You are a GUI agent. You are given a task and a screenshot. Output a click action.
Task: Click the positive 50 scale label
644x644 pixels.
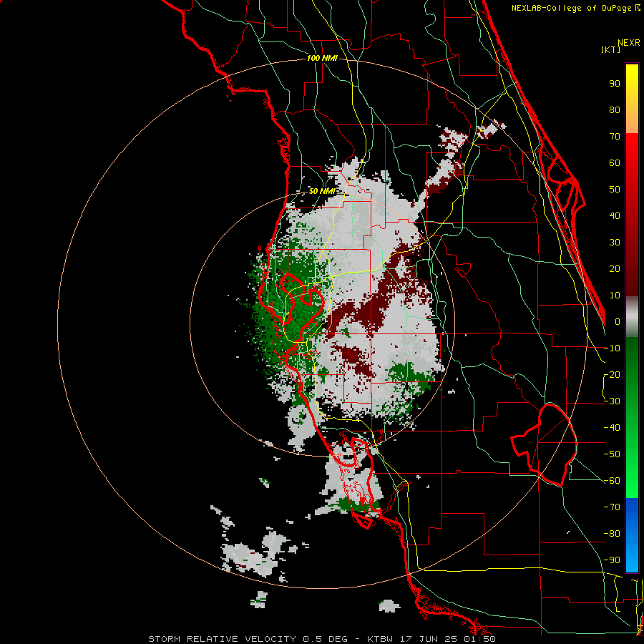pos(615,190)
